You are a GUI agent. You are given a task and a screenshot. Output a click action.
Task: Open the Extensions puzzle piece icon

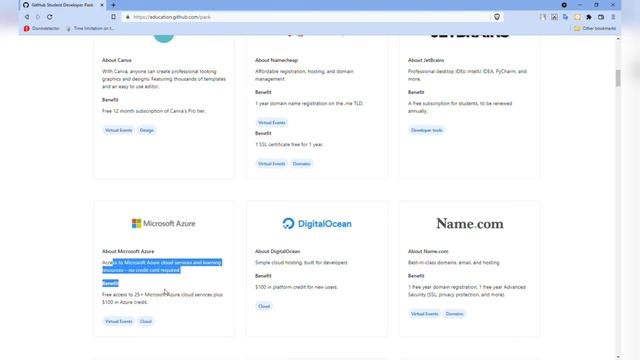click(589, 17)
